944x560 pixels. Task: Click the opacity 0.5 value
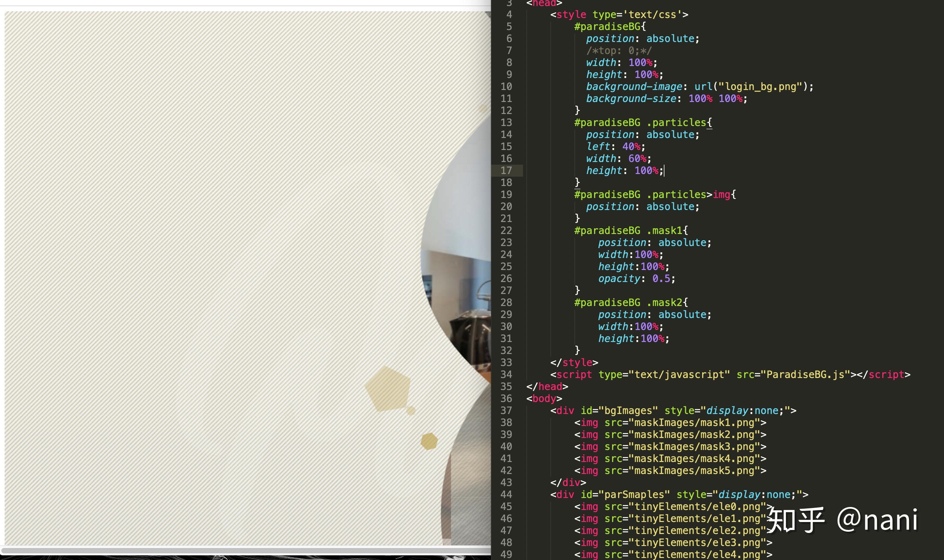(661, 279)
